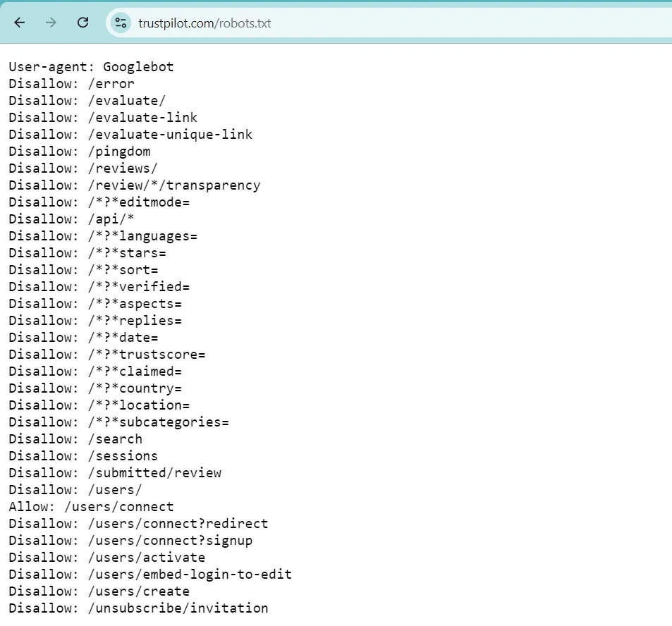Viewport: 672px width, 626px height.
Task: Click the 'Disallow: /submitted/review' line
Action: (x=115, y=473)
